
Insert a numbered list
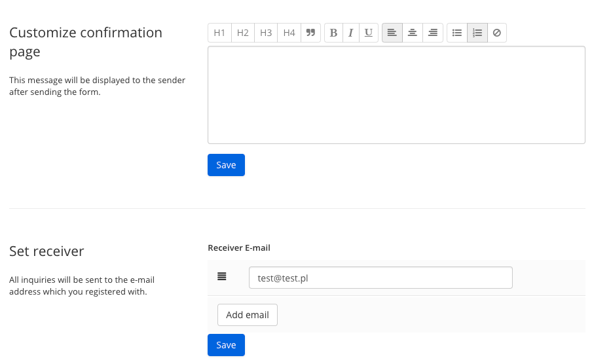coord(477,33)
